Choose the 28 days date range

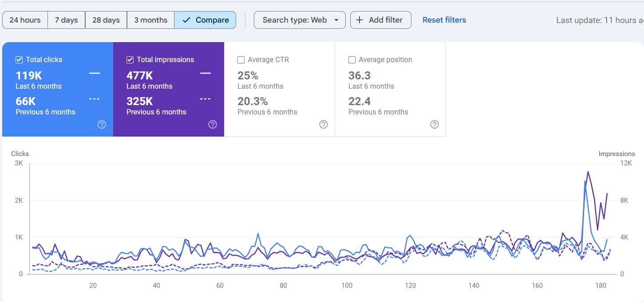click(106, 20)
